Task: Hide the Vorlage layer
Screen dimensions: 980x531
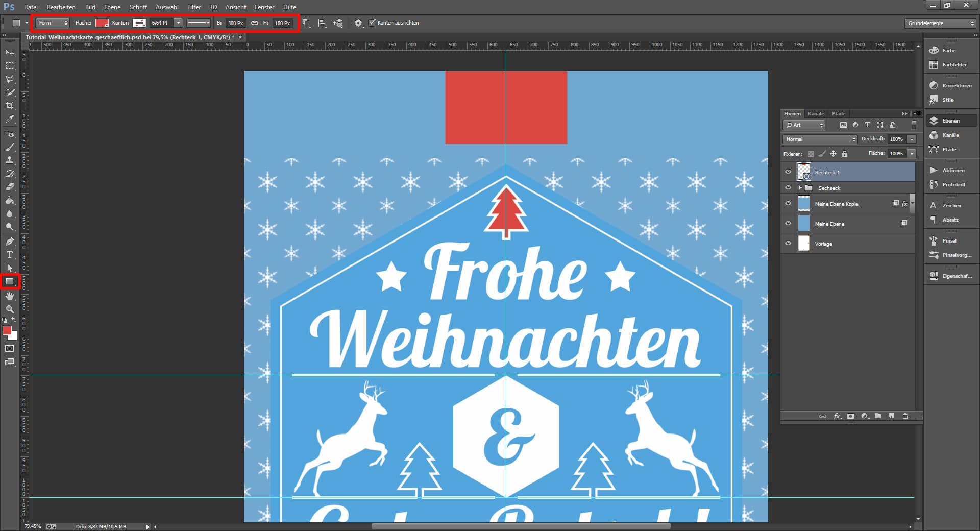Action: [789, 244]
